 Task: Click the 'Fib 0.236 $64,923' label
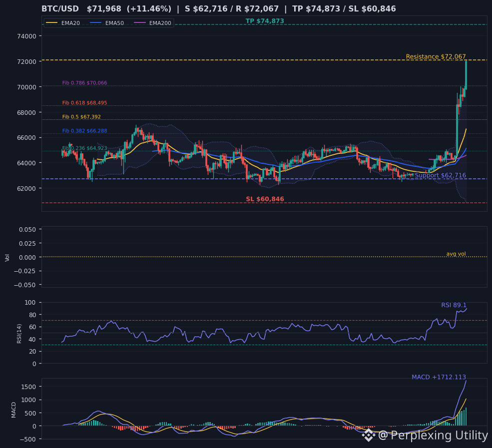[85, 148]
